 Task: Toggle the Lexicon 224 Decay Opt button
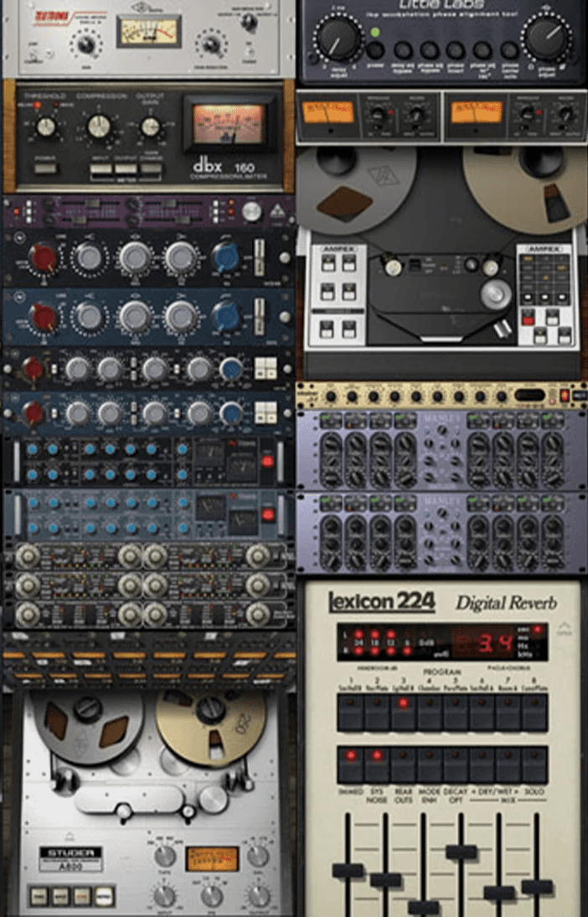[x=456, y=765]
